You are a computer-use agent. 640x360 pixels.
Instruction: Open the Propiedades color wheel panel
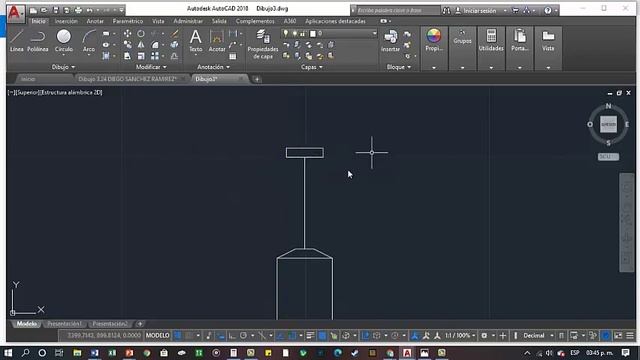[434, 41]
